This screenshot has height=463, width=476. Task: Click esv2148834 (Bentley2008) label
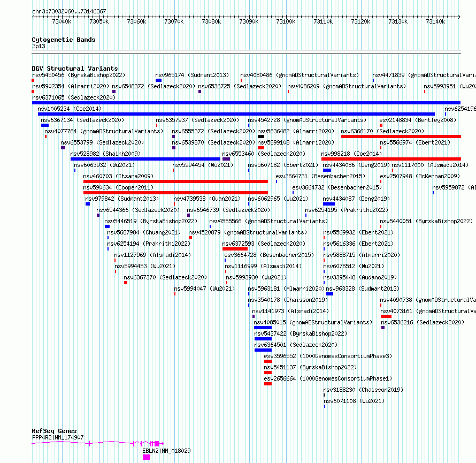pyautogui.click(x=418, y=120)
